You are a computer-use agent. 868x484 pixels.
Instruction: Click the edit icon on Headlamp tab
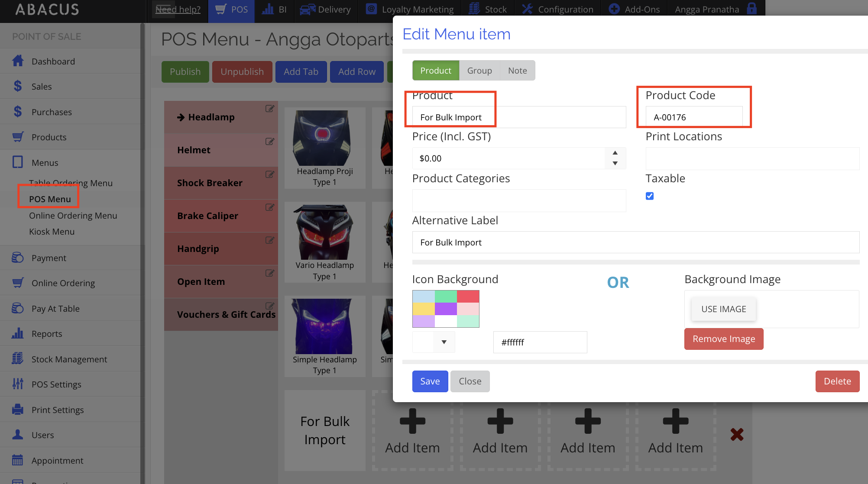269,109
